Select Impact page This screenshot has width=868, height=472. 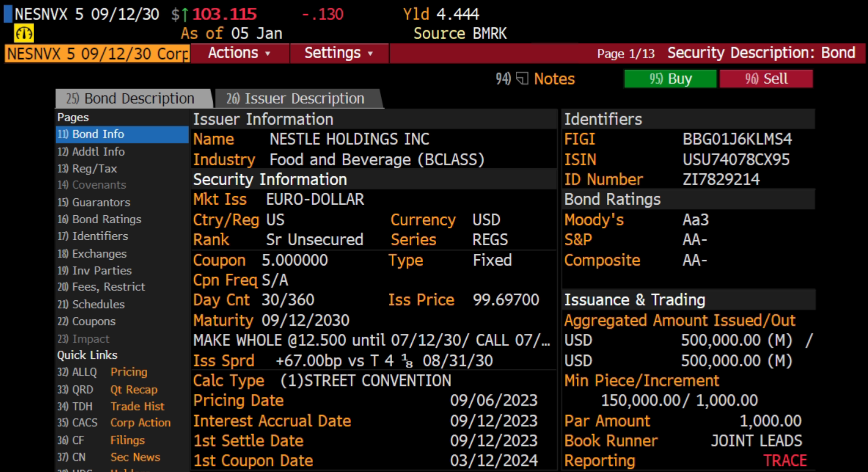83,339
